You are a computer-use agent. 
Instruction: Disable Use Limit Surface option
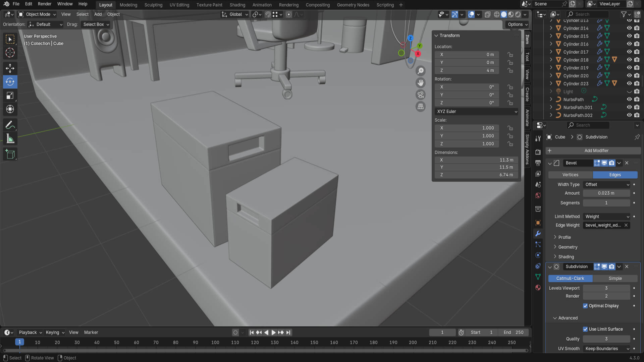[585, 329]
